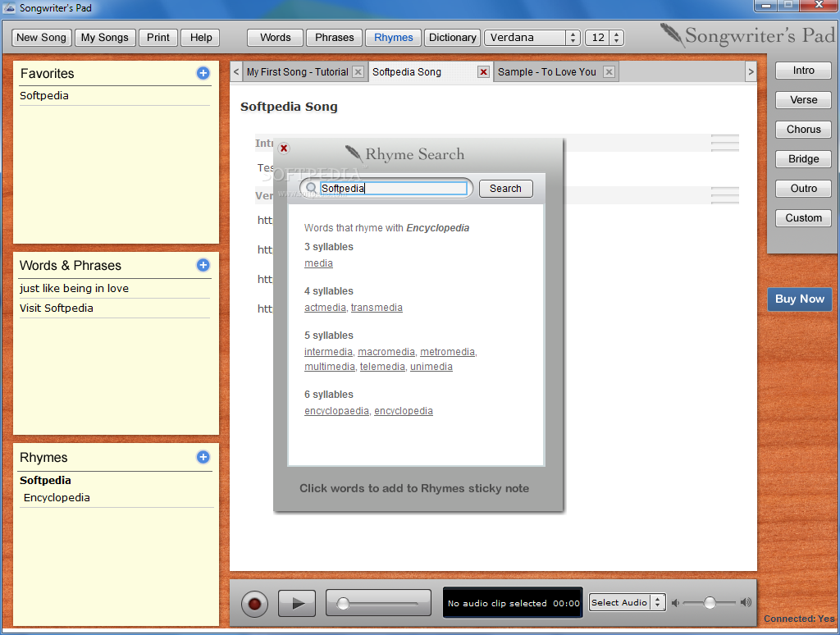Add rhyme word 'unimedia'
Viewport: 840px width, 635px height.
pos(431,367)
